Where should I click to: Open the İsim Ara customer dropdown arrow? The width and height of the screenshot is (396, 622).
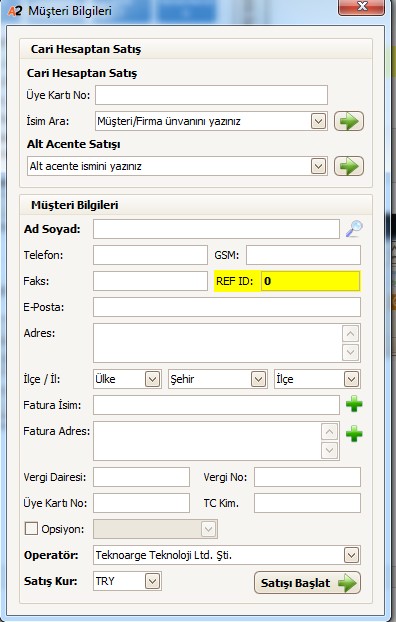click(x=318, y=121)
